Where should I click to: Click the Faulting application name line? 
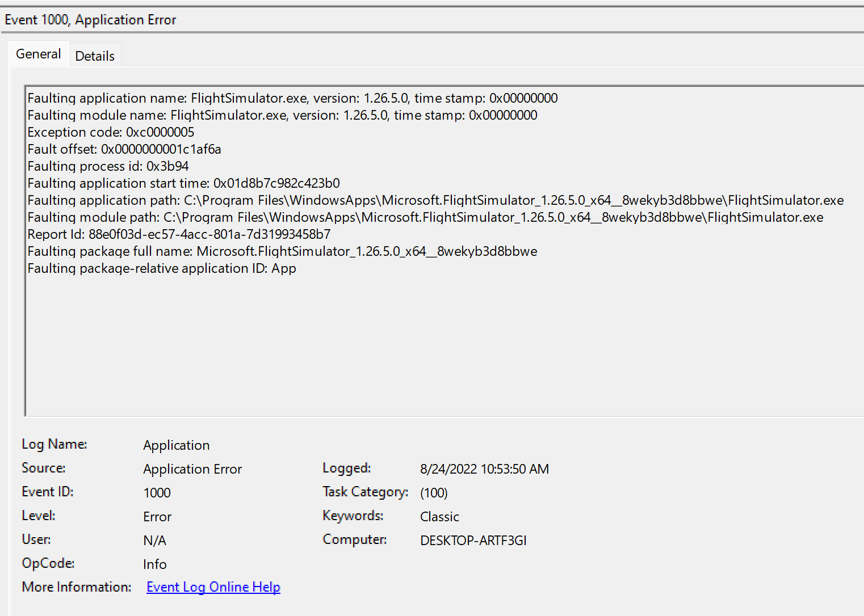(292, 98)
